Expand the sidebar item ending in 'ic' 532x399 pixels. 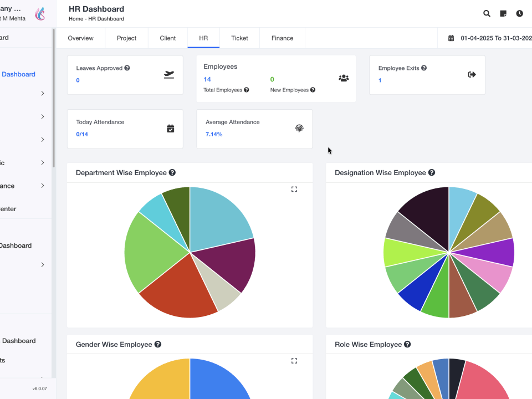click(25, 163)
